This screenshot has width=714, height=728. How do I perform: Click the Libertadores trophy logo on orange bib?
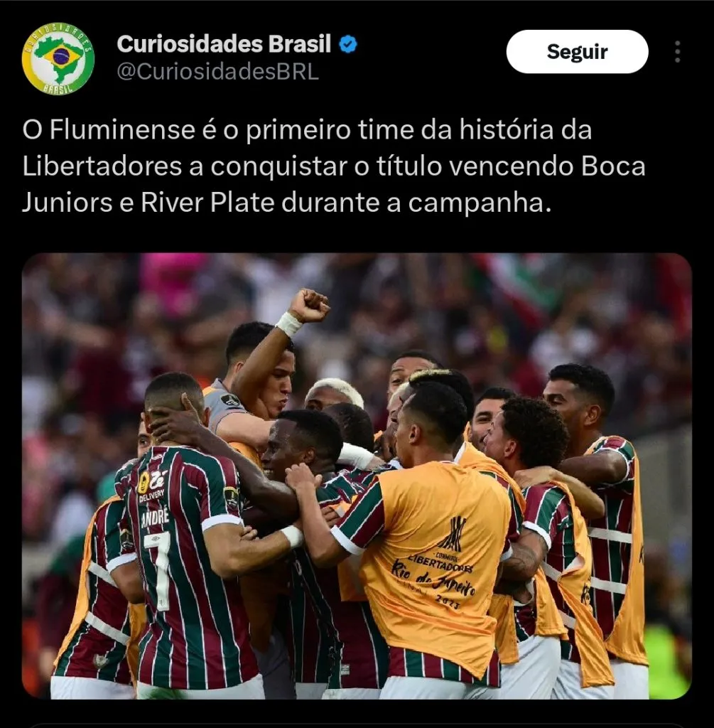click(453, 534)
